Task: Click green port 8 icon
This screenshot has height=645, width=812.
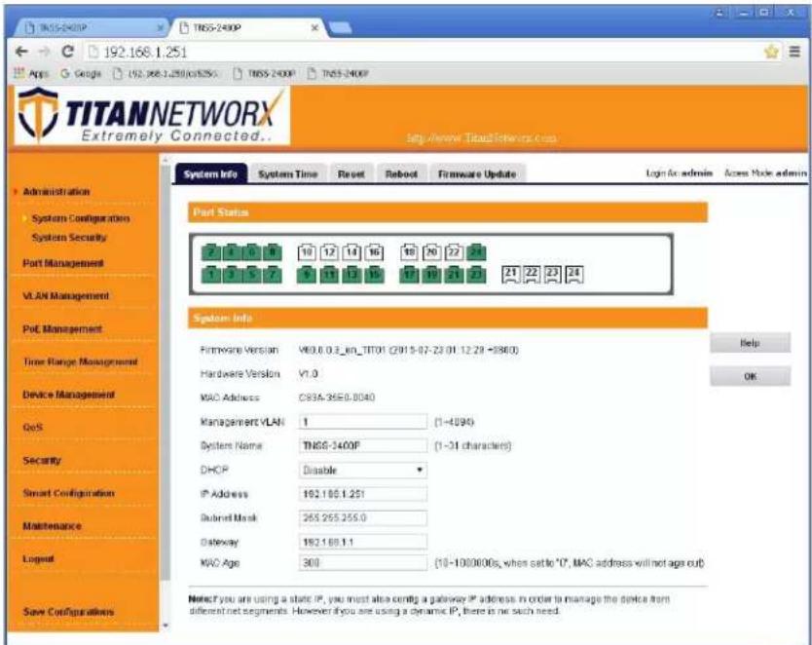Action: pos(273,252)
